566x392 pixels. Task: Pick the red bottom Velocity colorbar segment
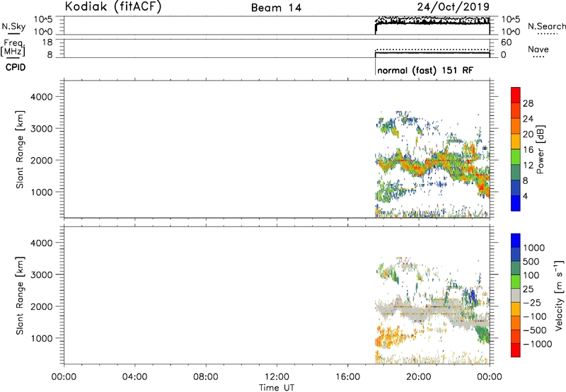click(x=516, y=350)
